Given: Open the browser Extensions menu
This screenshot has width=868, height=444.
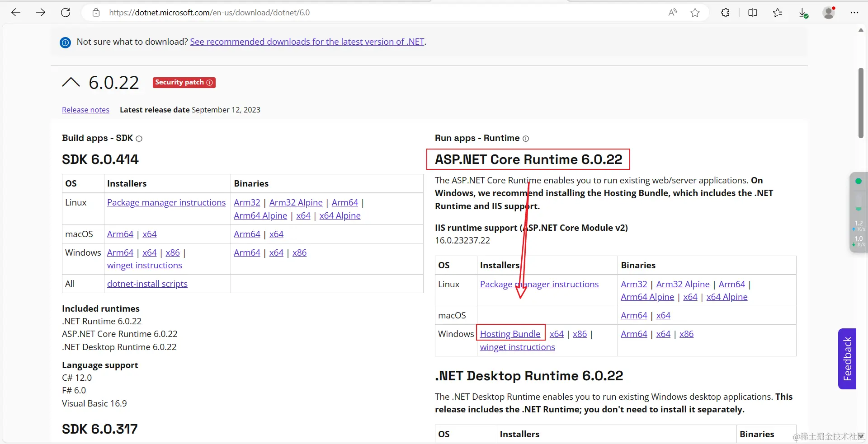Looking at the screenshot, I should coord(726,13).
